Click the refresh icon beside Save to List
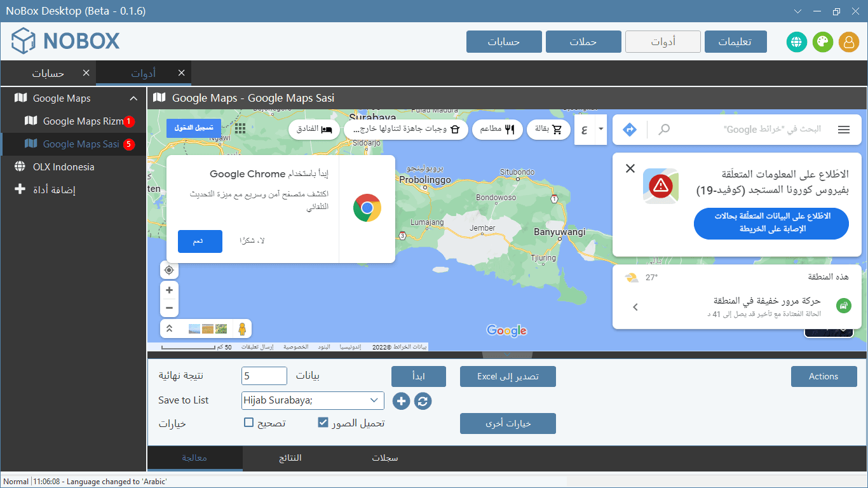The width and height of the screenshot is (868, 488). (x=422, y=401)
